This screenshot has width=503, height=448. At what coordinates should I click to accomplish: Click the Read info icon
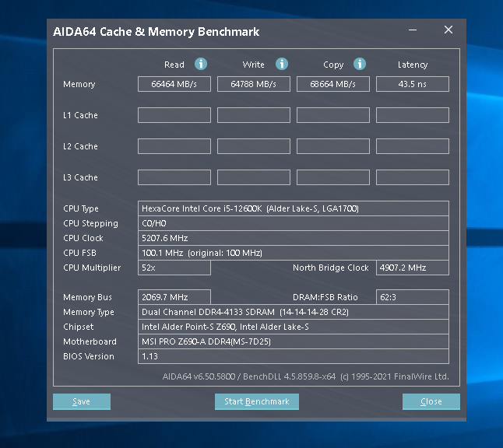tap(201, 64)
